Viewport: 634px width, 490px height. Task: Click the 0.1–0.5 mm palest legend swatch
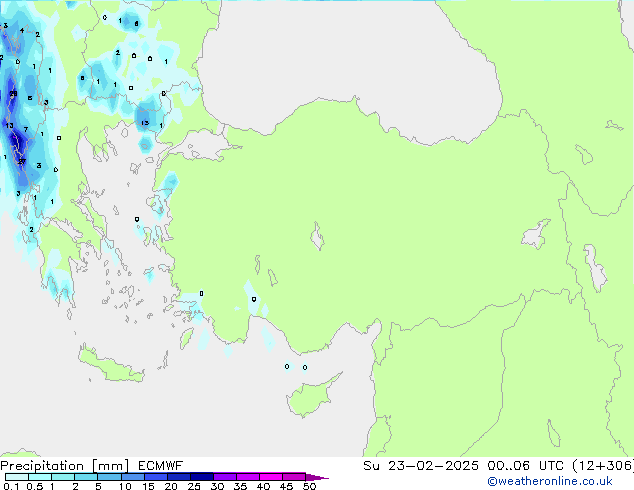[17, 477]
